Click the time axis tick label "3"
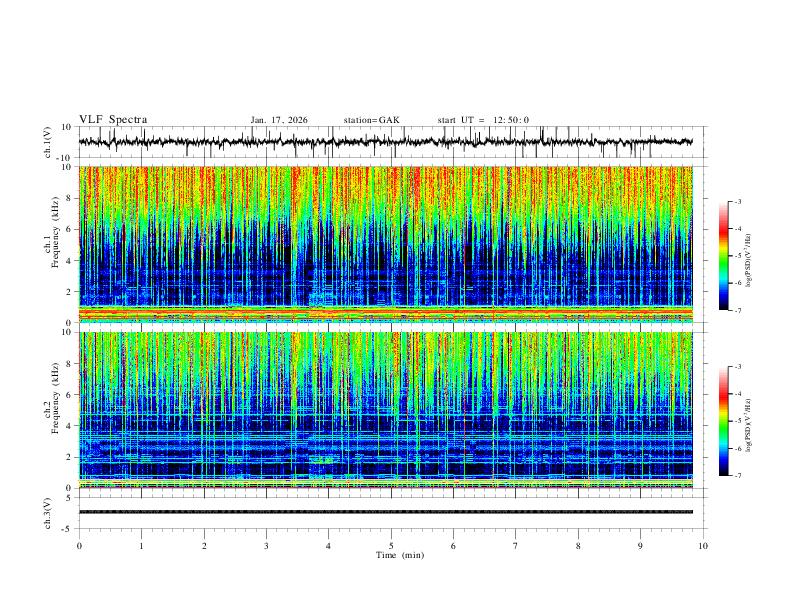The width and height of the screenshot is (792, 612). 266,546
